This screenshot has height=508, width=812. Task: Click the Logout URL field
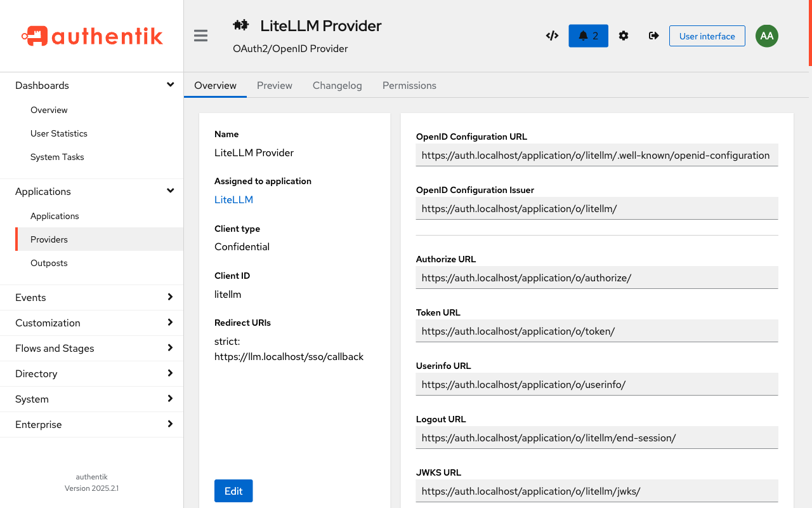coord(597,438)
